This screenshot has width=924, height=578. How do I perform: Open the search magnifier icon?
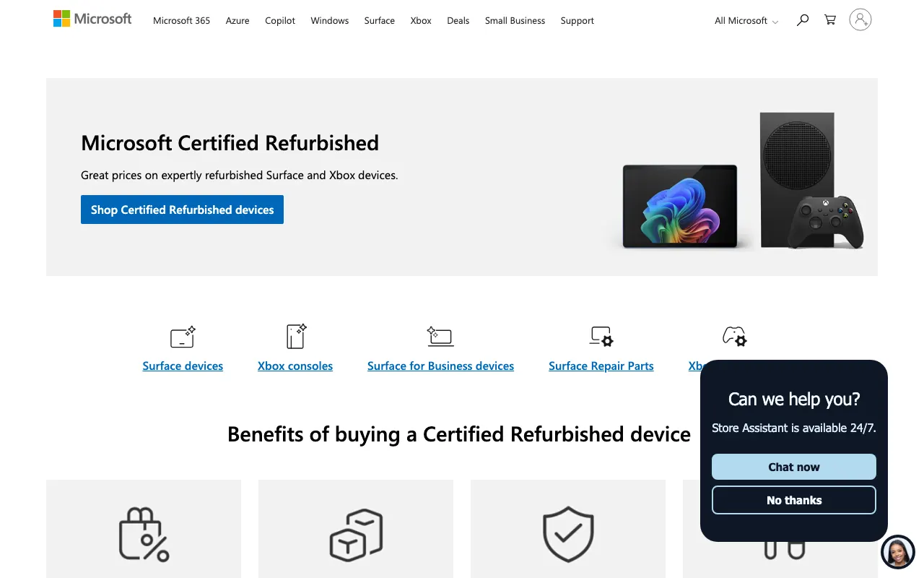tap(802, 20)
